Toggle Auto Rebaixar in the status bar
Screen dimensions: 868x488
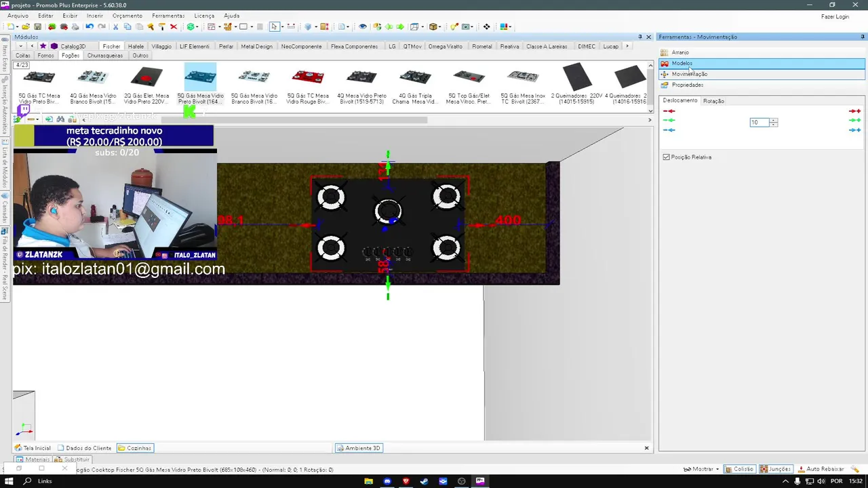pyautogui.click(x=821, y=469)
